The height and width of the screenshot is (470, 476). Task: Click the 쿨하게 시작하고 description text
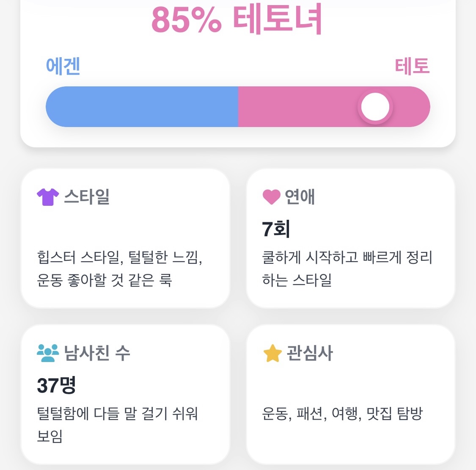click(347, 268)
